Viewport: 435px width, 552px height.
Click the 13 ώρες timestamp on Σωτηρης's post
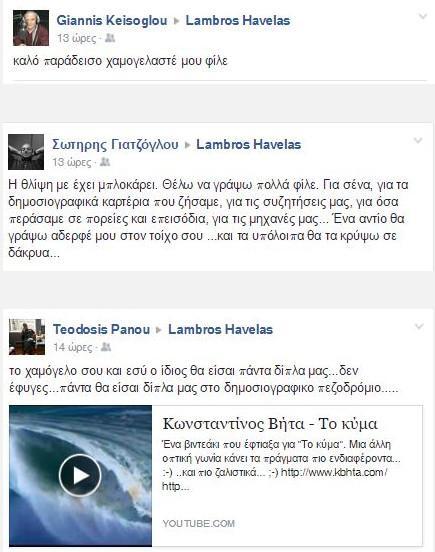(x=72, y=162)
